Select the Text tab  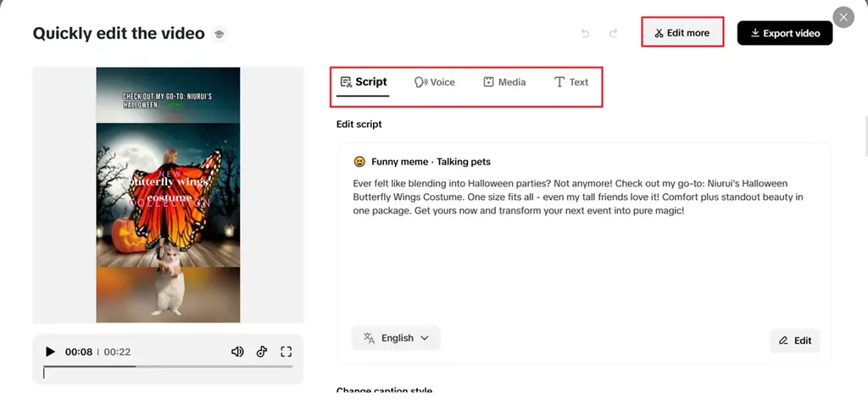pos(570,82)
